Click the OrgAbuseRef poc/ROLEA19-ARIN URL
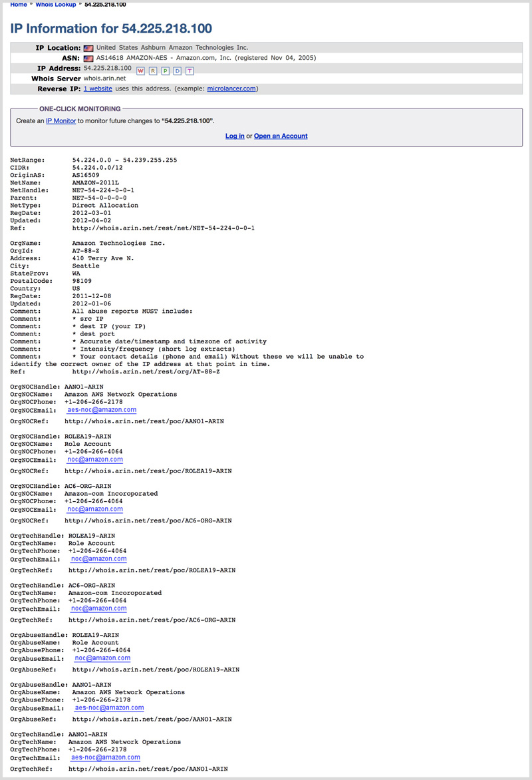 click(156, 670)
